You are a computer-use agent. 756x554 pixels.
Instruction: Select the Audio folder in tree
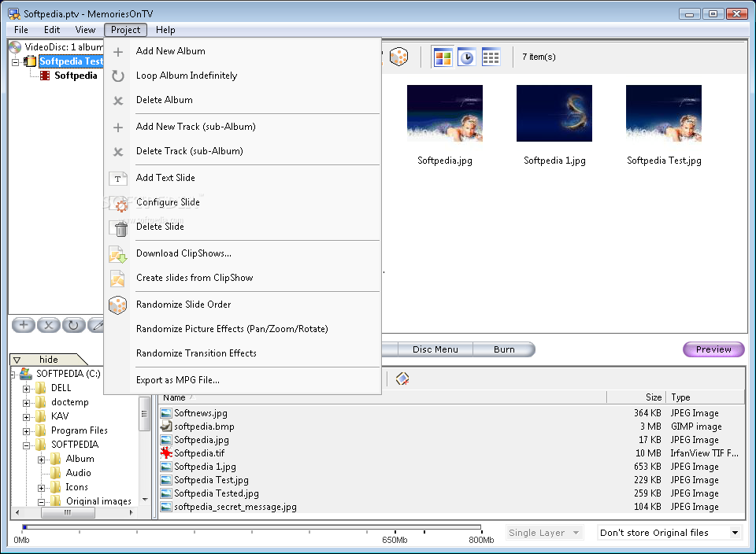coord(78,473)
